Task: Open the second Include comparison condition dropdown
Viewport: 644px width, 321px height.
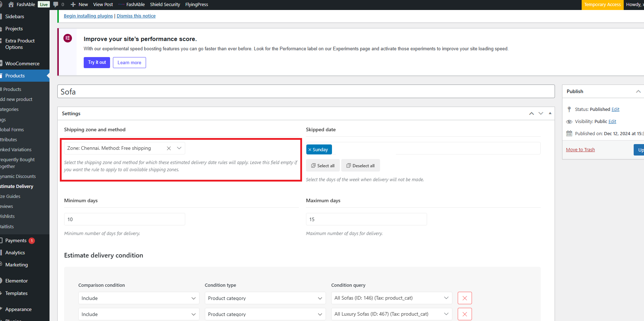Action: [x=139, y=314]
